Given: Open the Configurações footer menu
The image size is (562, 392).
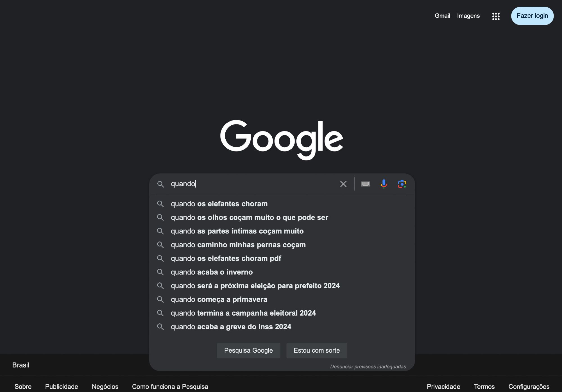Looking at the screenshot, I should tap(529, 386).
